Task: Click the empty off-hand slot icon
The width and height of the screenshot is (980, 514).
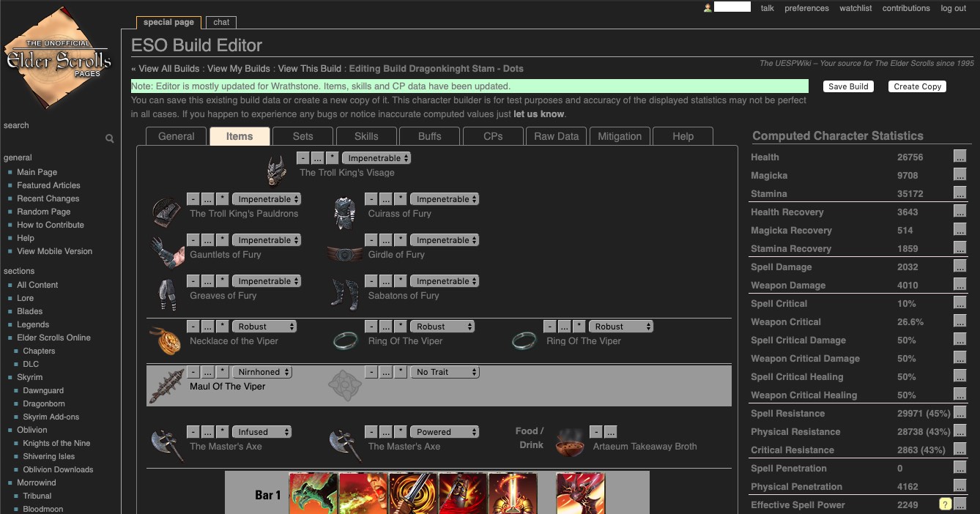Action: (344, 385)
